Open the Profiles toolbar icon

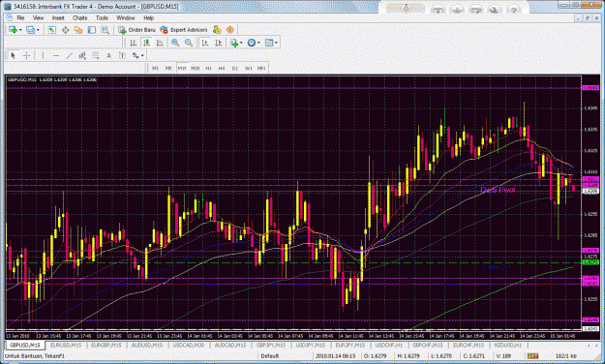[x=30, y=30]
